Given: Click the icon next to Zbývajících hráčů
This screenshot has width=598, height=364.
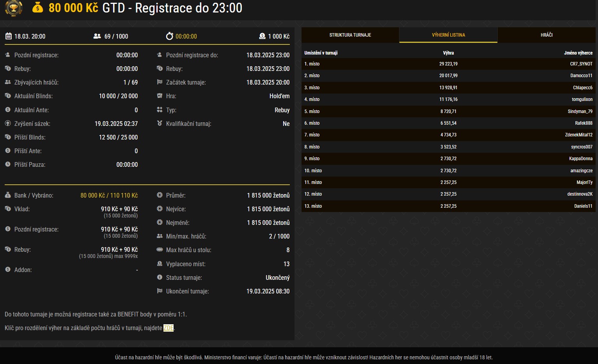Looking at the screenshot, I should tap(8, 82).
